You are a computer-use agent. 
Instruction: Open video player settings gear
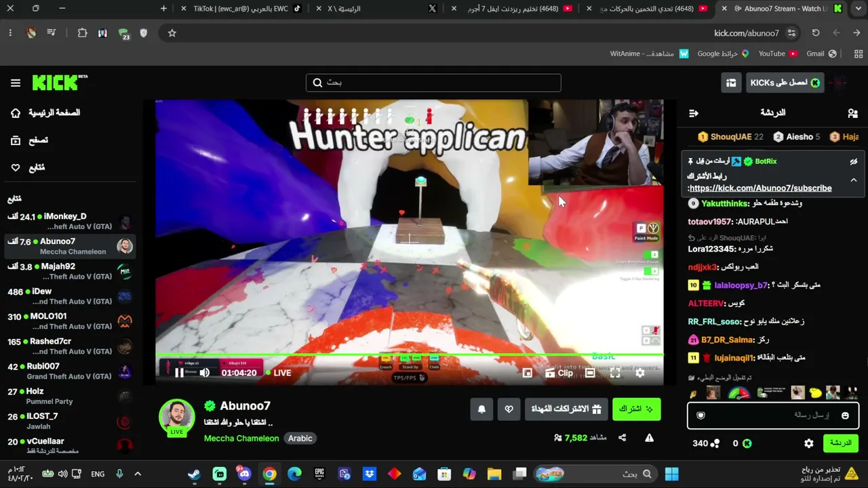(640, 373)
